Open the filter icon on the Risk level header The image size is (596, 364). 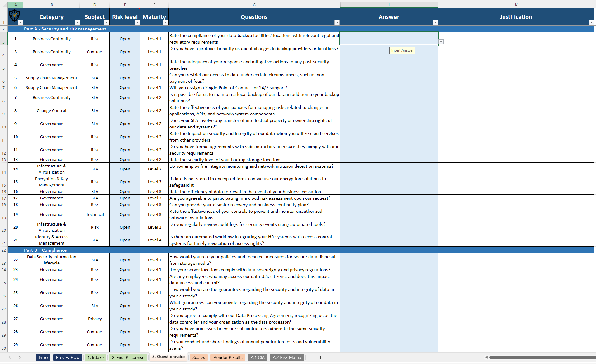[x=137, y=22]
